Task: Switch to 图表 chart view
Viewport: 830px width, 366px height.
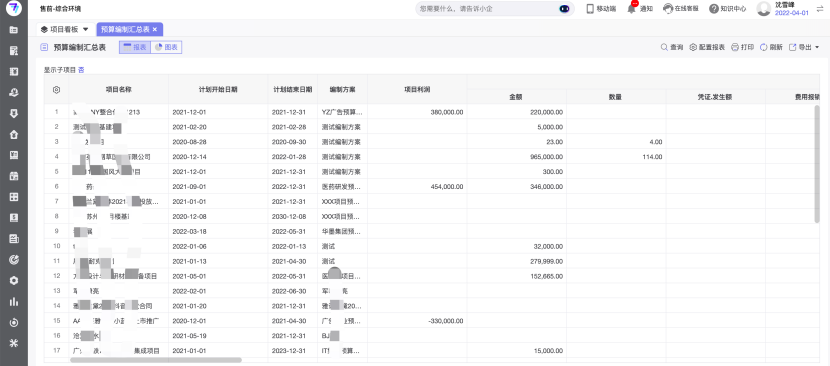Action: pyautogui.click(x=166, y=47)
